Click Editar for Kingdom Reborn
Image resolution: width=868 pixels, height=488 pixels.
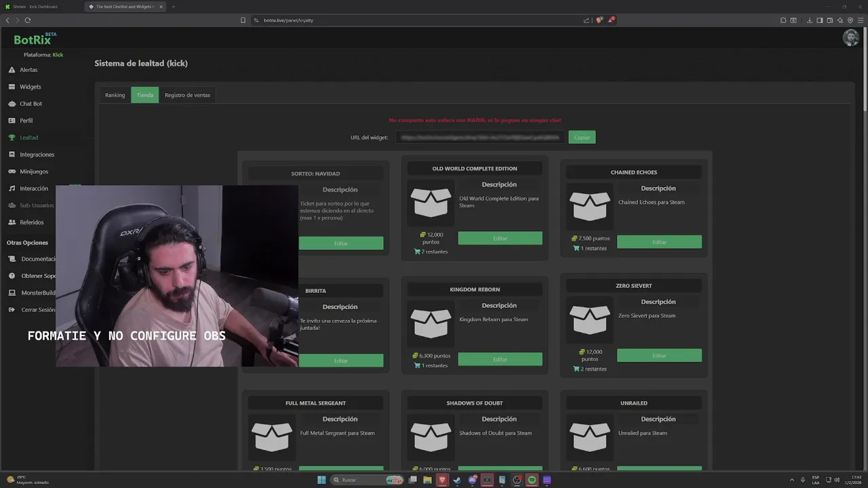[x=500, y=359]
